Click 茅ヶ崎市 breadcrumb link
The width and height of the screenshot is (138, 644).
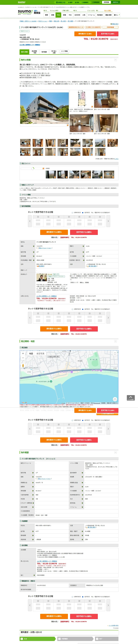[63, 21]
